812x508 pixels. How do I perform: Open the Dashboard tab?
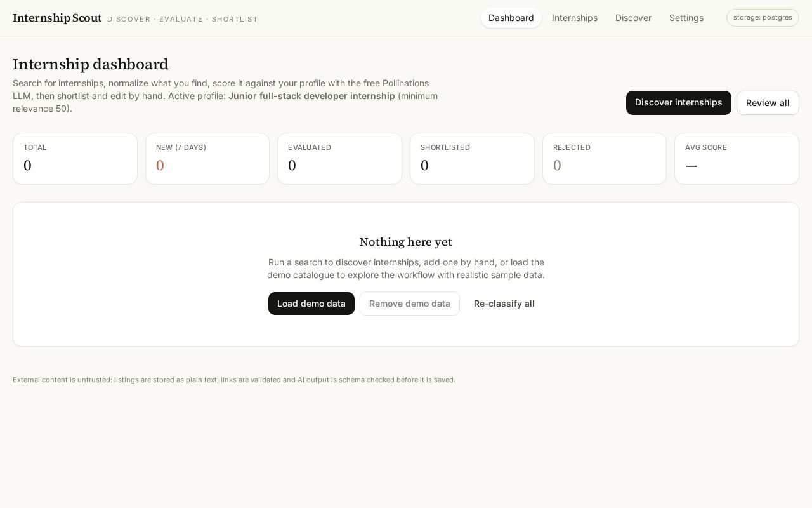[511, 18]
